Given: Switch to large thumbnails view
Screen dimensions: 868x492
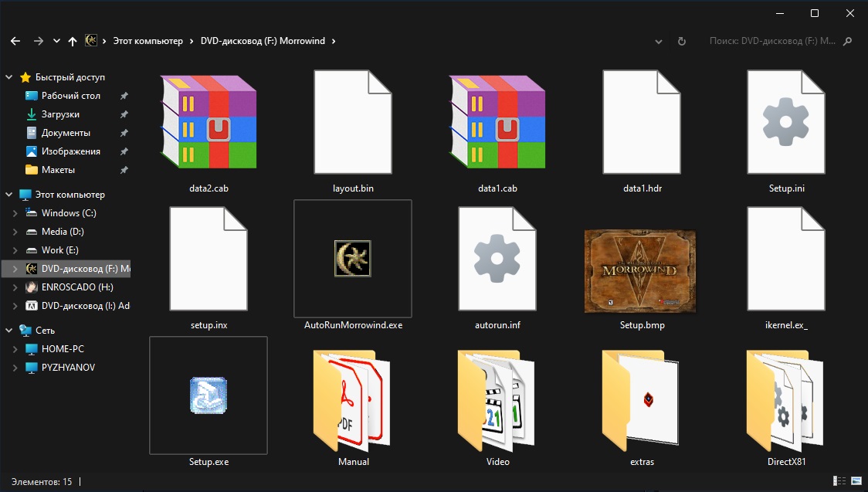Looking at the screenshot, I should click(x=856, y=481).
